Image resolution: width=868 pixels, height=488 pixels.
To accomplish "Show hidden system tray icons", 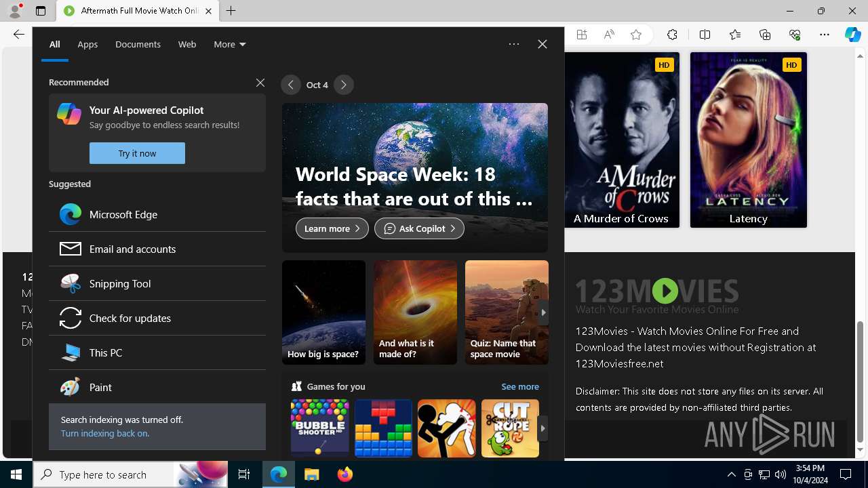I will pos(731,474).
